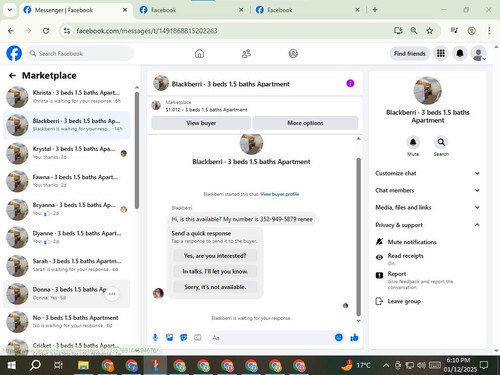This screenshot has width=500, height=375.
Task: Click the voice clip microphone icon
Action: 155,338
